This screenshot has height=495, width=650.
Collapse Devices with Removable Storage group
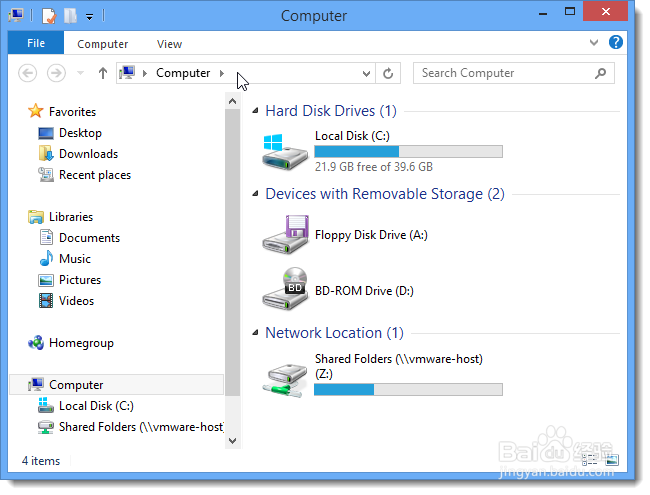pyautogui.click(x=256, y=194)
